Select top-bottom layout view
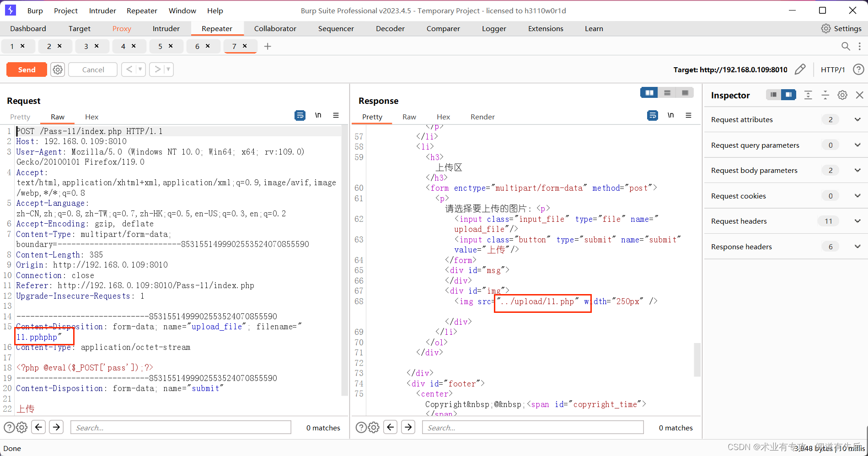The height and width of the screenshot is (456, 868). pyautogui.click(x=667, y=93)
